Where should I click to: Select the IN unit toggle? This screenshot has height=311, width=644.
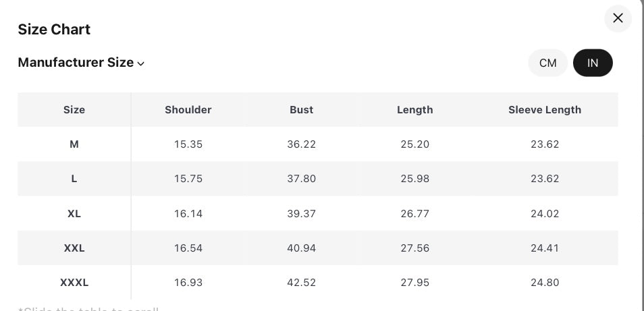click(x=592, y=63)
